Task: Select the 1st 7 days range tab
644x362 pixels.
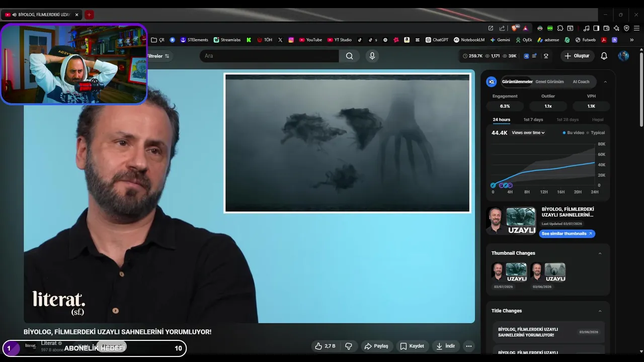Action: click(x=533, y=120)
